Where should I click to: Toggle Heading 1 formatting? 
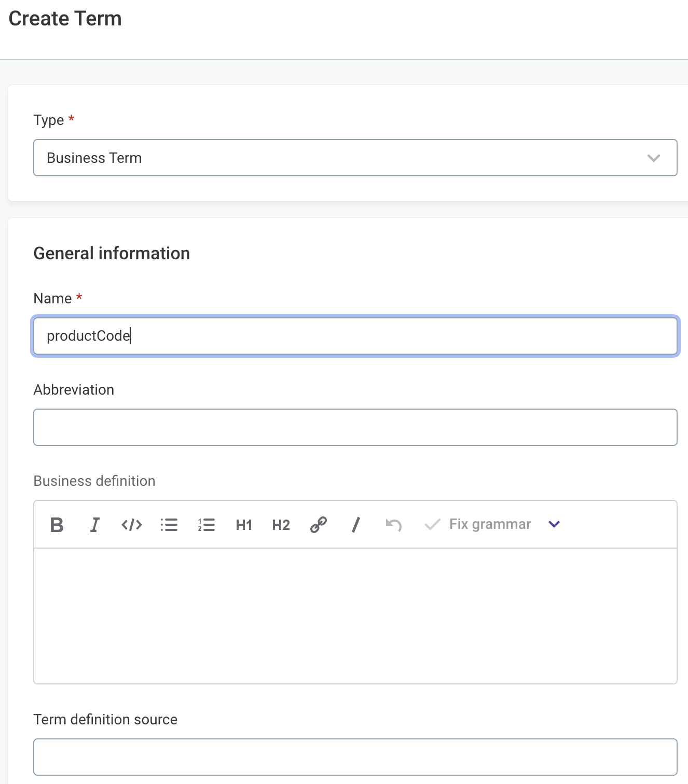click(x=243, y=525)
